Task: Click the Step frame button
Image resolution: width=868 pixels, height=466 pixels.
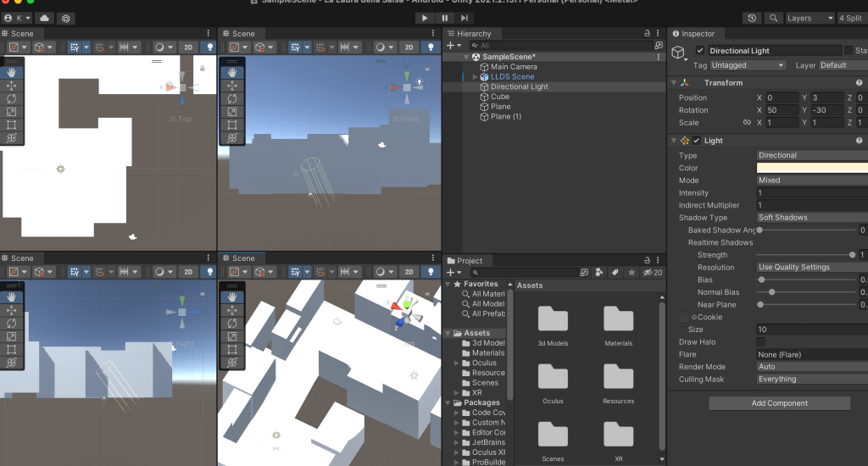Action: click(x=465, y=18)
